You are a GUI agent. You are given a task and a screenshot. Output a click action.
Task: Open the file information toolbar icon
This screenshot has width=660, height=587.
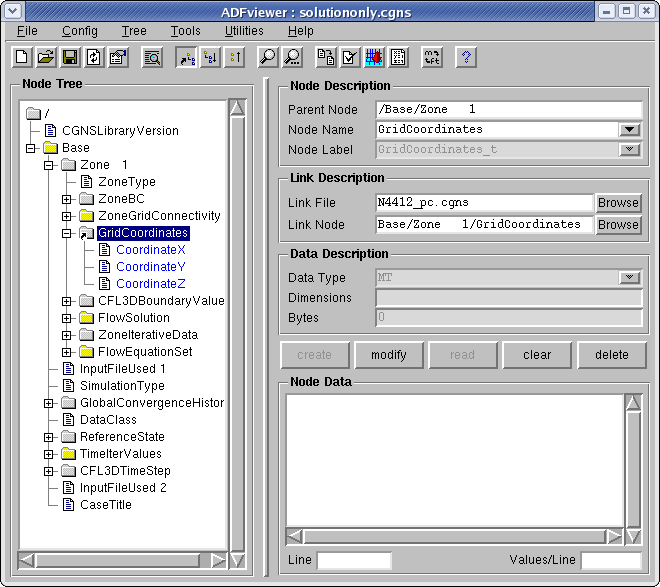(x=118, y=57)
